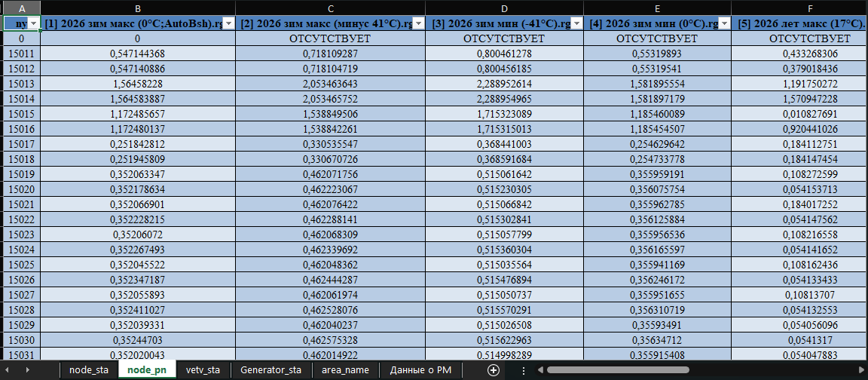Viewport: 868px width, 380px height.
Task: Click the horizontal scrollbar right arrow
Action: click(860, 370)
